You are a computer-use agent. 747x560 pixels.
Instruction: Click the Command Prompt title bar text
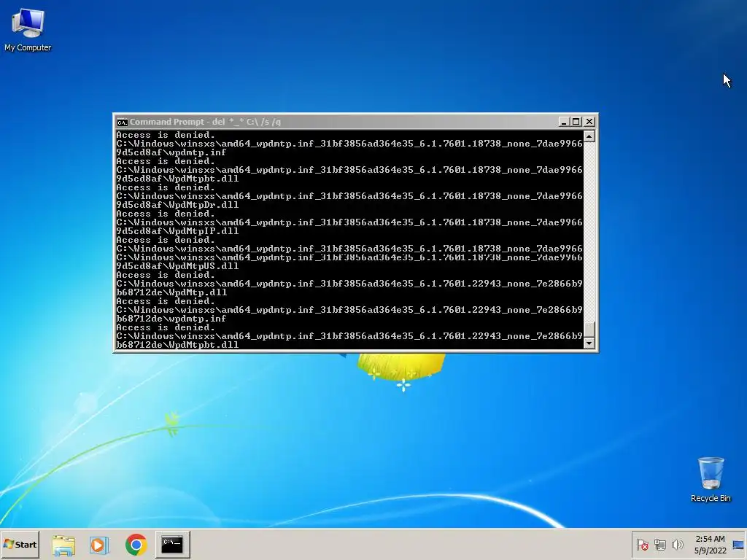[x=205, y=122]
